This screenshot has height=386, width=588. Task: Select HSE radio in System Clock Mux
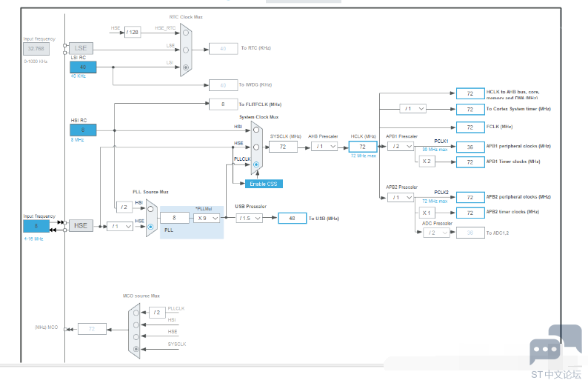[256, 147]
